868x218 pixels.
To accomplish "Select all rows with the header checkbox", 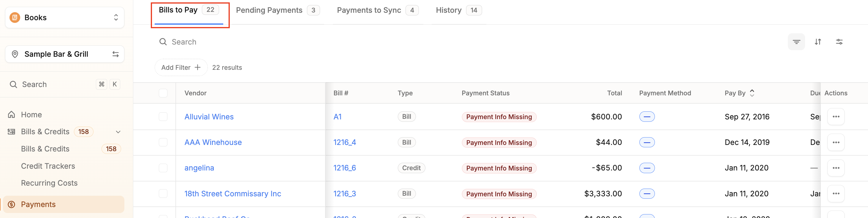I will 163,93.
